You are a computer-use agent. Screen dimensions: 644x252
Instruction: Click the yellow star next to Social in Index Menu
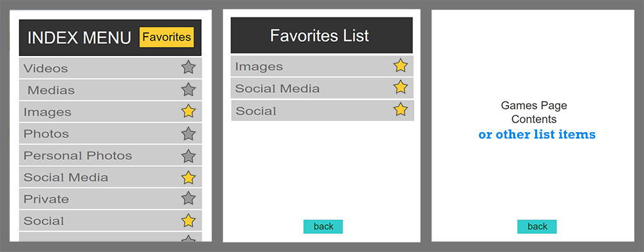pos(188,220)
